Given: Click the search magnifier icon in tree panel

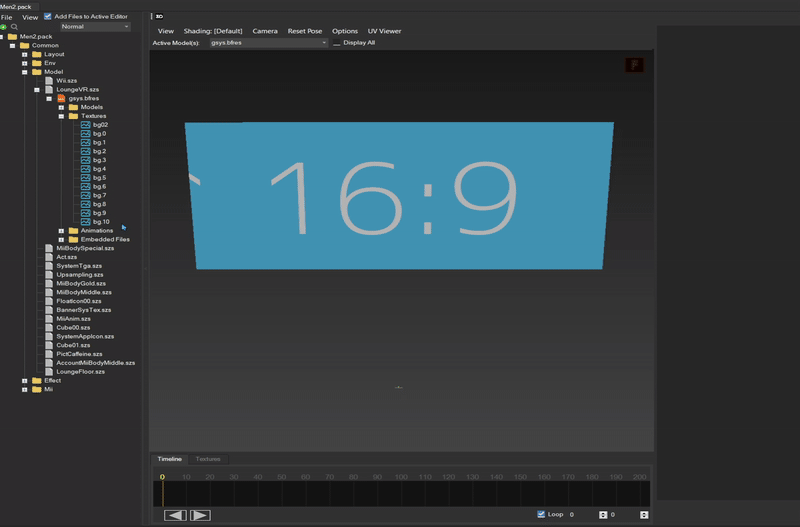Looking at the screenshot, I should [14, 27].
